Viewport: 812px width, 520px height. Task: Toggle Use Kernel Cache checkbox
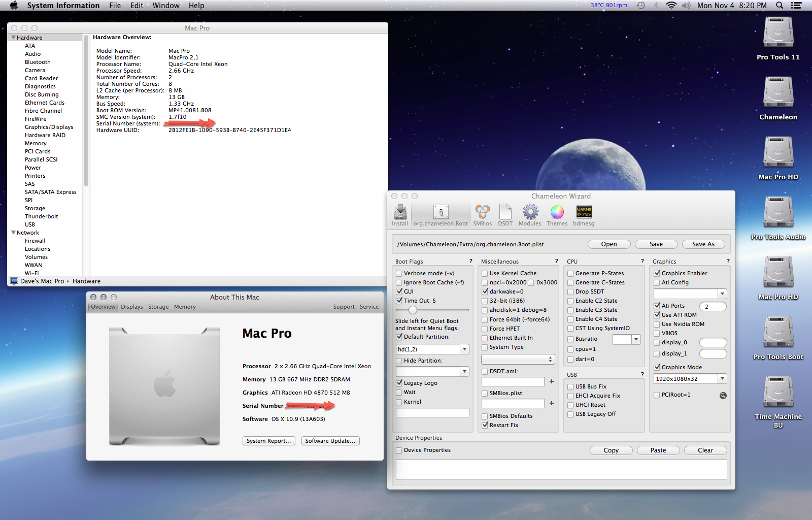[x=485, y=274]
